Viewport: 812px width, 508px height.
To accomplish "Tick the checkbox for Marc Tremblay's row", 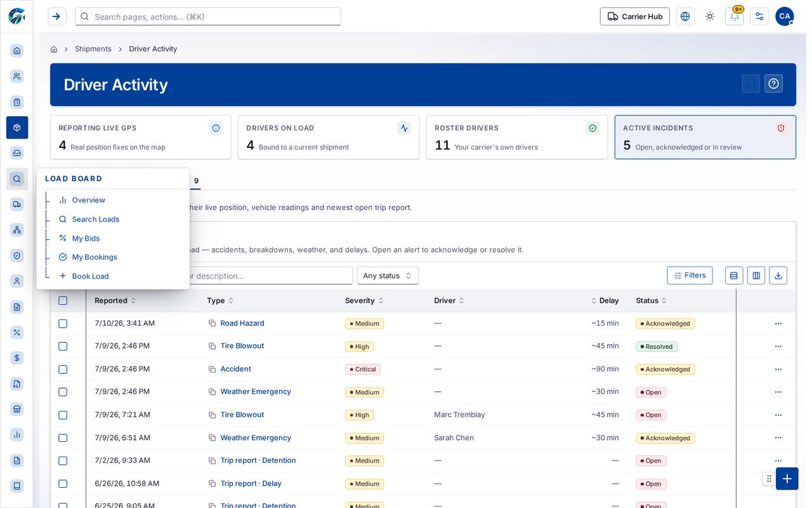I will pos(63,415).
